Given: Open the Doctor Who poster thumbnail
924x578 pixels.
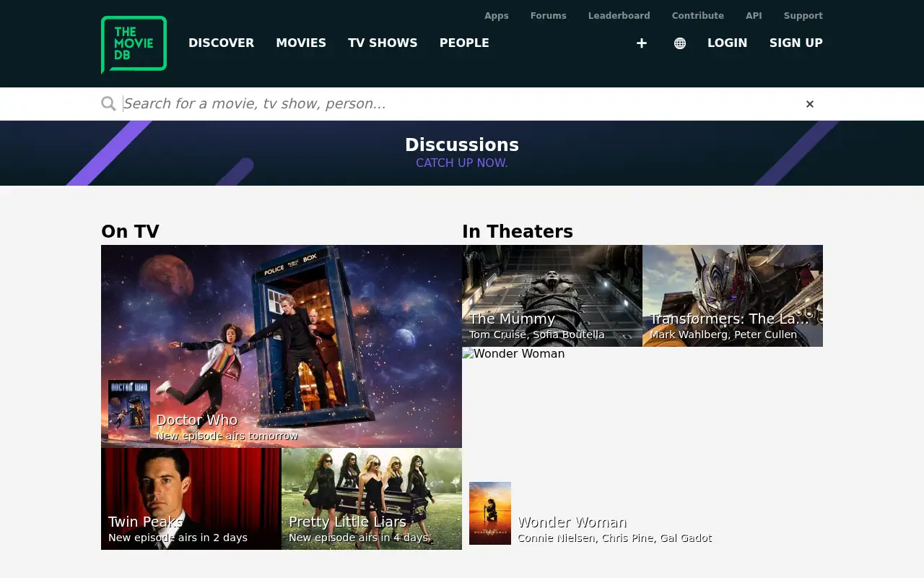Looking at the screenshot, I should pyautogui.click(x=129, y=411).
